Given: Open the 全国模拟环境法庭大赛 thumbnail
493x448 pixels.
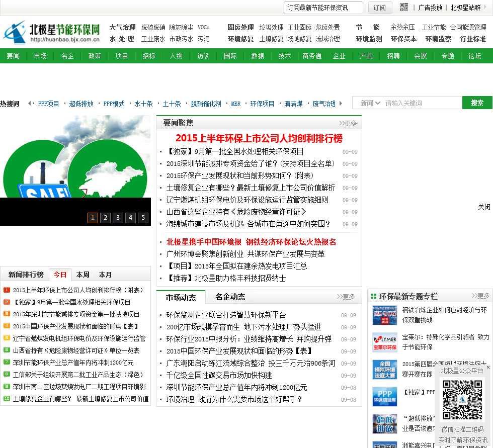Looking at the screenshot, I should point(384,370).
